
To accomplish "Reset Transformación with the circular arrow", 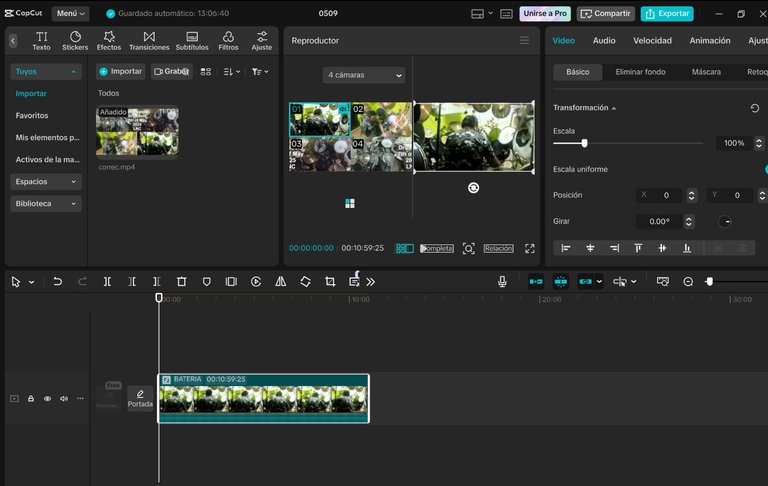I will [x=755, y=108].
